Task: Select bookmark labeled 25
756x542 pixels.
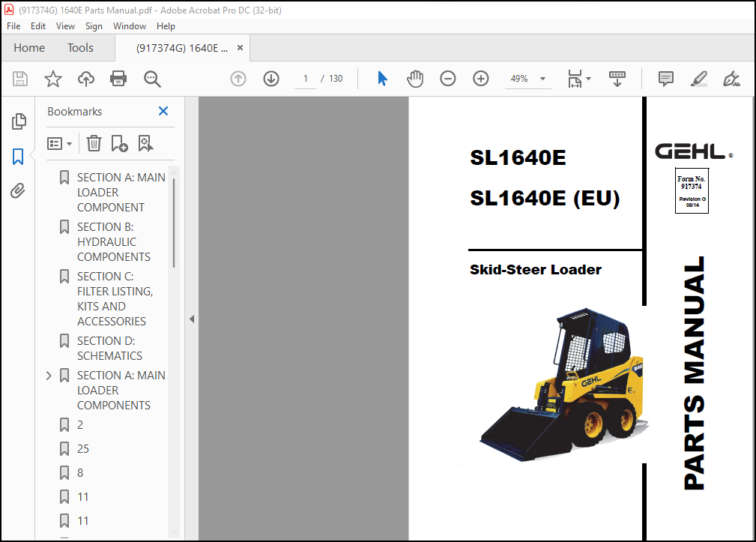Action: 83,449
